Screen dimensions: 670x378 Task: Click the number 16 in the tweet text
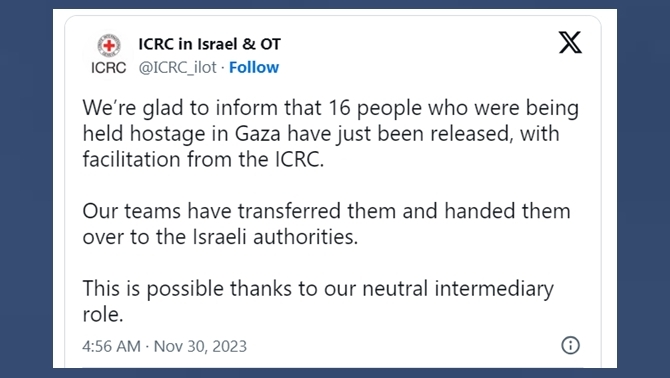coord(339,108)
